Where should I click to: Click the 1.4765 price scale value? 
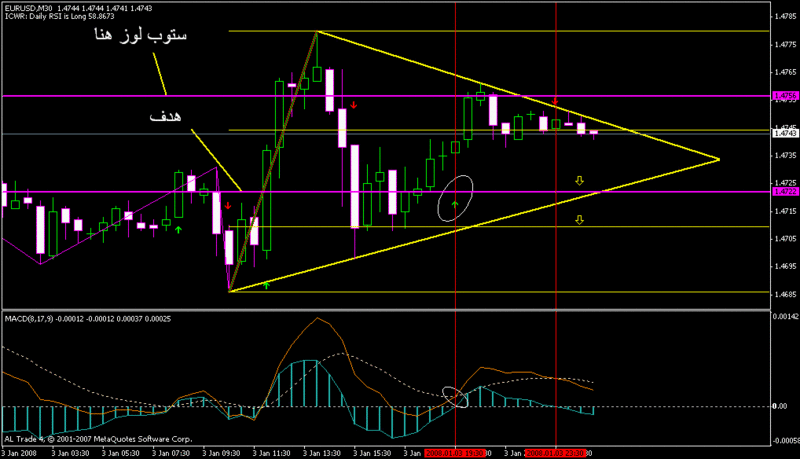tap(786, 72)
